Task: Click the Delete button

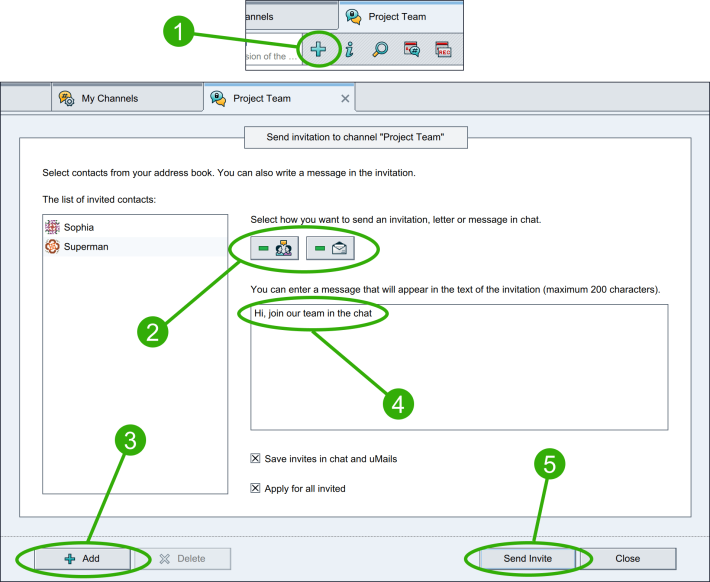Action: tap(183, 558)
